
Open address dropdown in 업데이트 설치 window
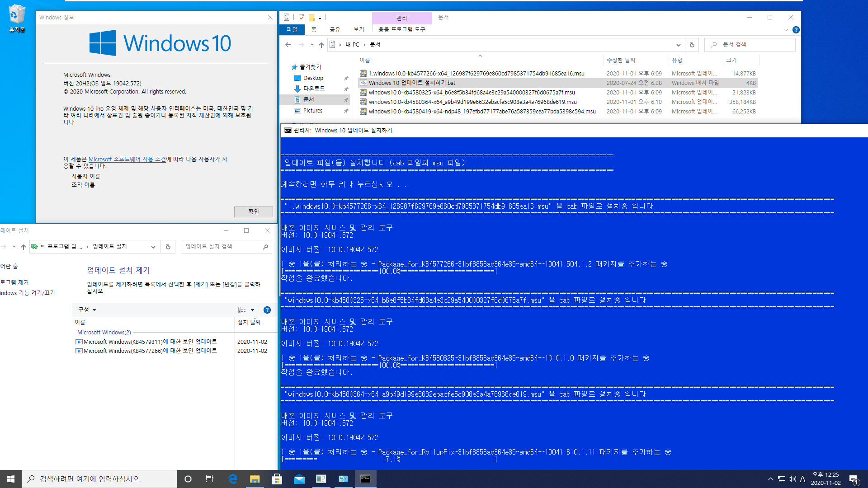(153, 247)
